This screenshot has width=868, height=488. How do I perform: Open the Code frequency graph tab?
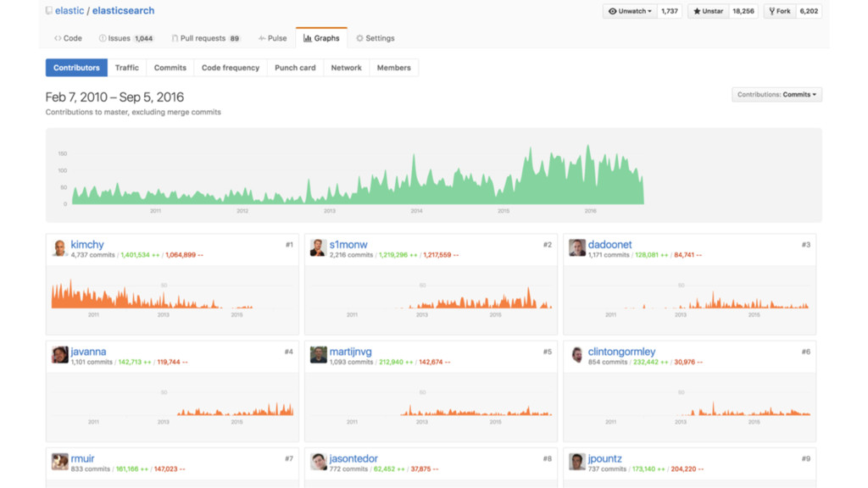pyautogui.click(x=231, y=68)
